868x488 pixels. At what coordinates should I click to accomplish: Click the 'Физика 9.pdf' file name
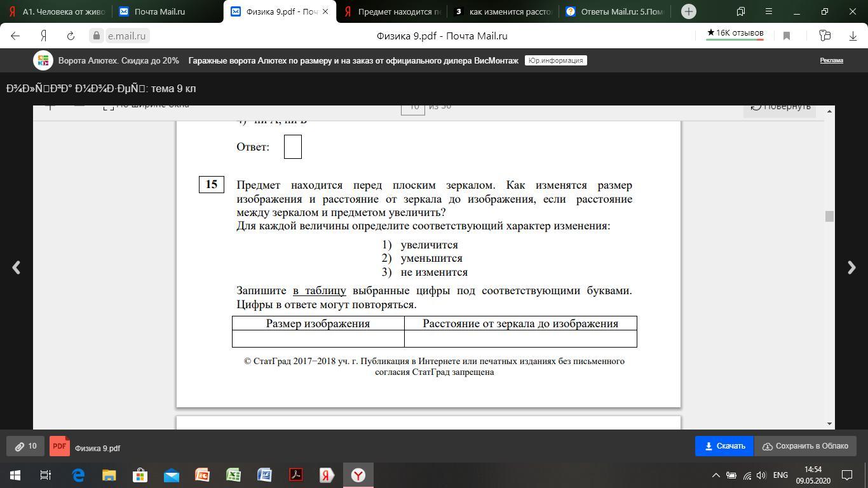coord(97,449)
